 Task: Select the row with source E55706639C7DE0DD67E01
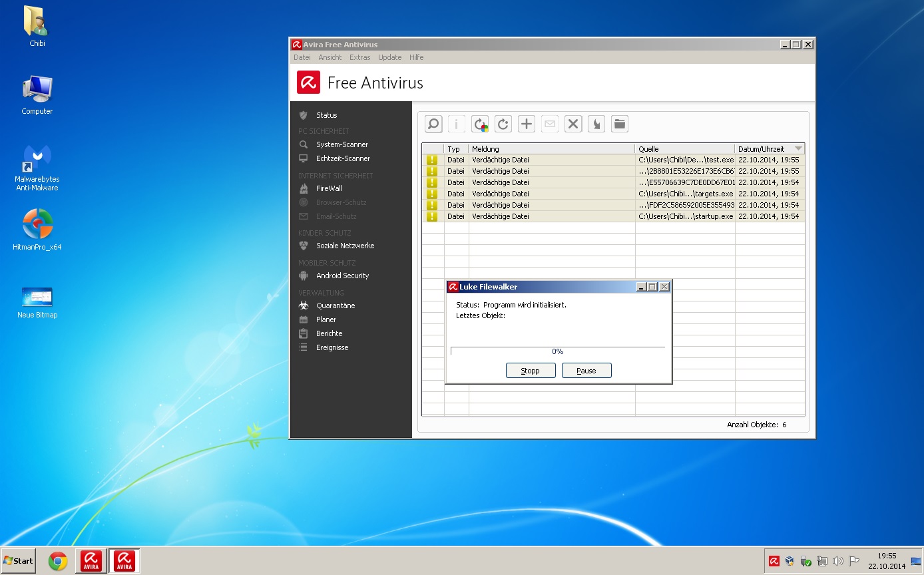click(x=613, y=182)
